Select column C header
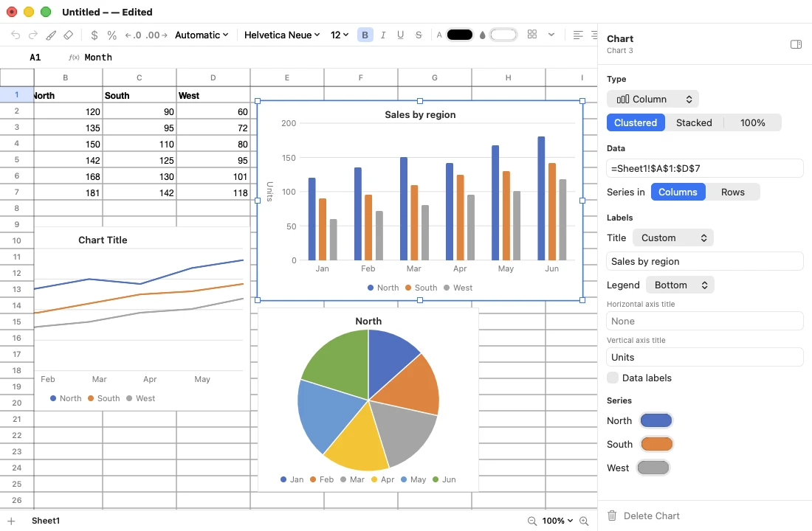This screenshot has width=812, height=531. click(x=140, y=77)
